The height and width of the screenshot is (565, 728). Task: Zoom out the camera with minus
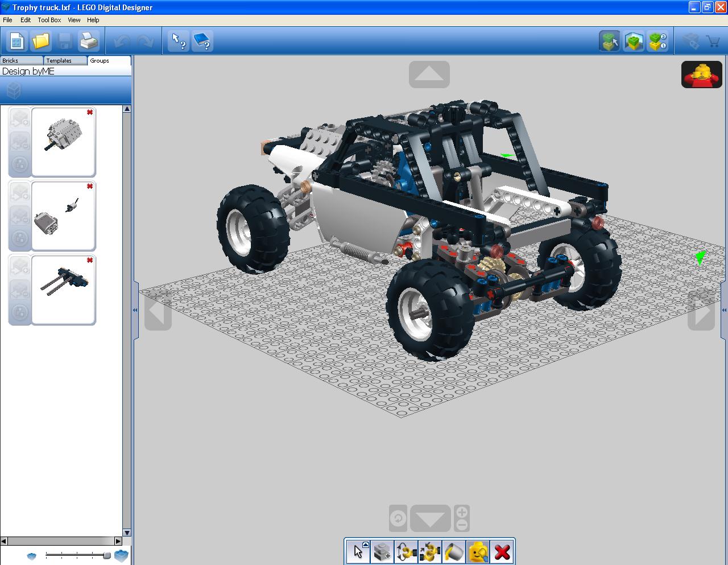pos(462,525)
